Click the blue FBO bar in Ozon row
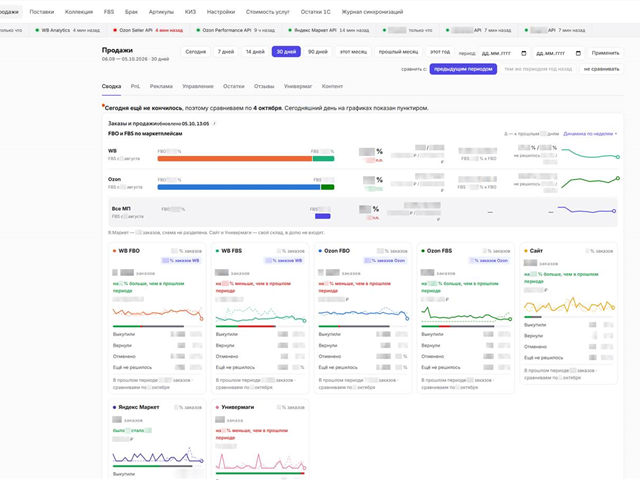Screen dimensions: 640x480 point(239,187)
